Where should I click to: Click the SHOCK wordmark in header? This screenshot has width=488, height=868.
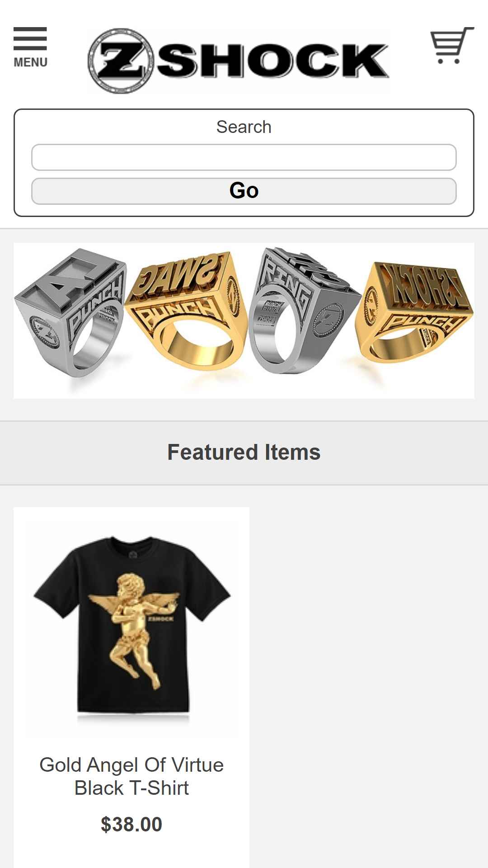click(x=272, y=60)
